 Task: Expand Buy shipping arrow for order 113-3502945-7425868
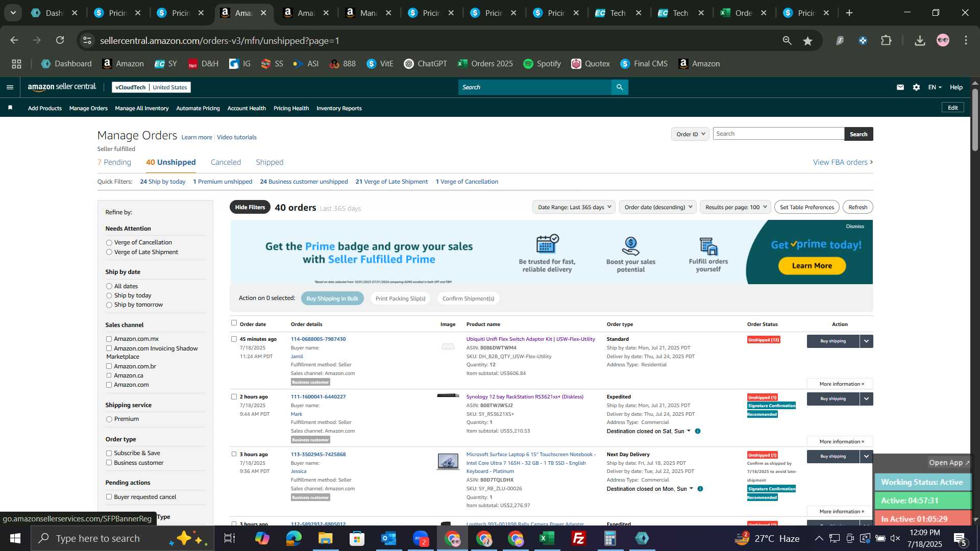point(867,457)
